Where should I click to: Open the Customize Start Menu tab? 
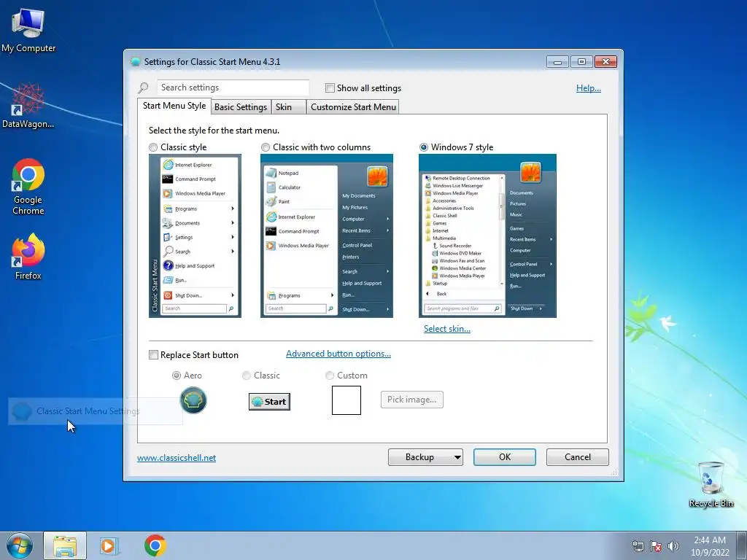click(x=353, y=107)
